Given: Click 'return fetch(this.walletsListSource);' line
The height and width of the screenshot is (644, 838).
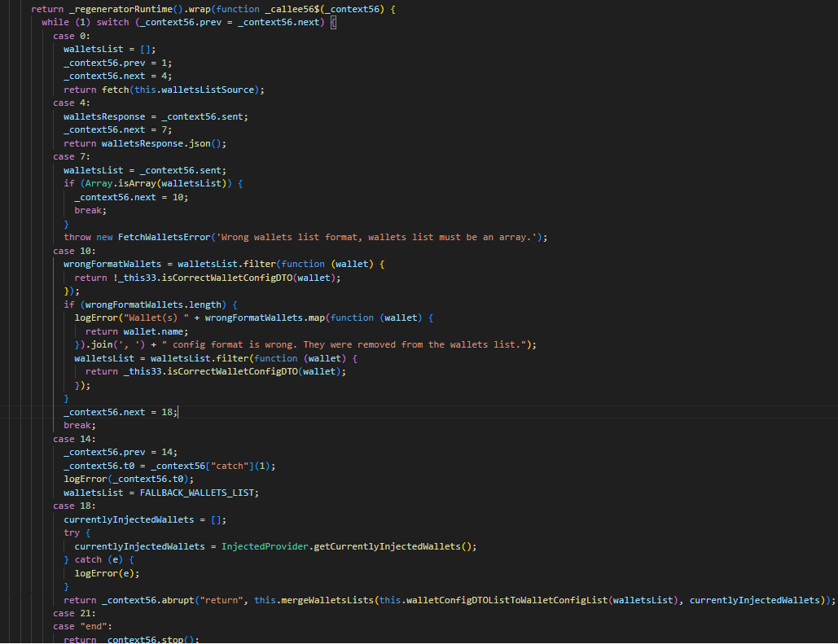Looking at the screenshot, I should tap(164, 90).
